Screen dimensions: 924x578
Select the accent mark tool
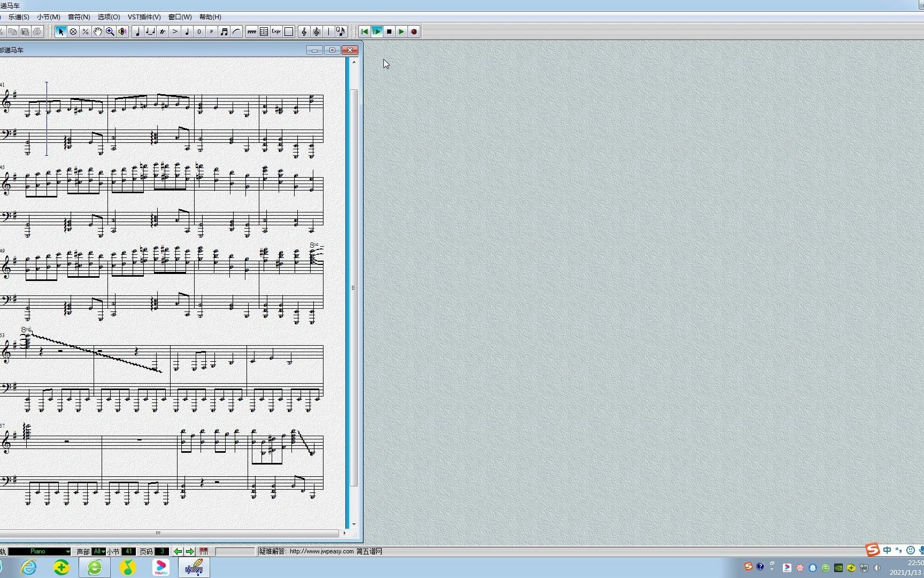[175, 32]
